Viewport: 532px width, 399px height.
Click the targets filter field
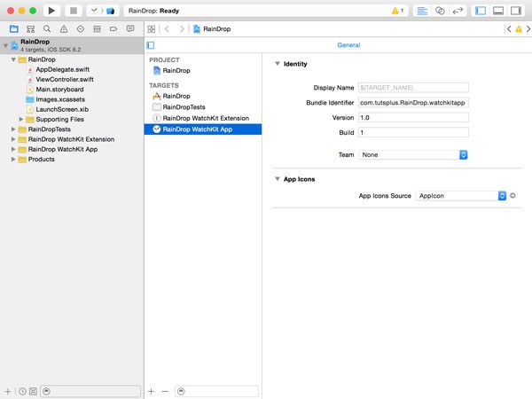[x=216, y=391]
